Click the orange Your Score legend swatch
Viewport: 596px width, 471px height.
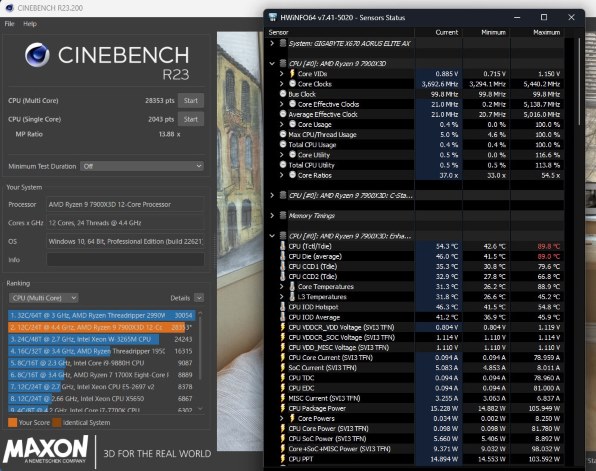pyautogui.click(x=13, y=422)
